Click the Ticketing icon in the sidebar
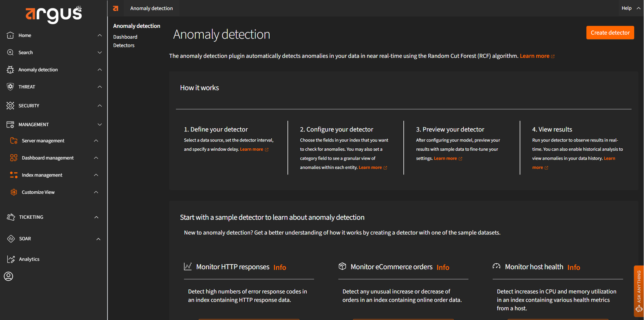The width and height of the screenshot is (644, 320). (x=11, y=217)
